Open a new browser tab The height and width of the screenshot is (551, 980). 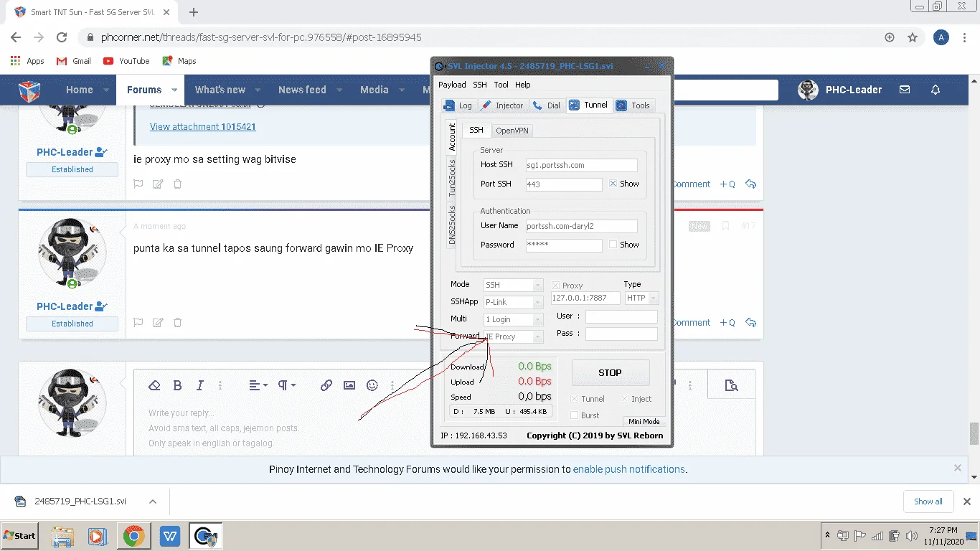[194, 12]
